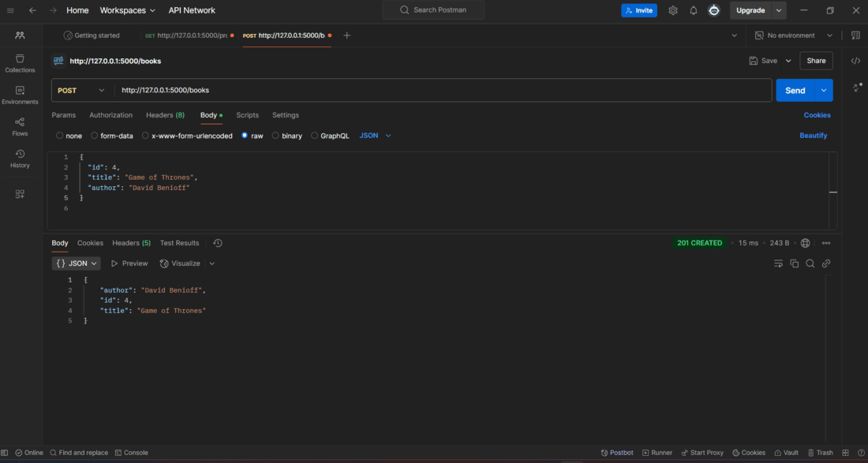Click the Beautify link
This screenshot has width=868, height=463.
(814, 136)
